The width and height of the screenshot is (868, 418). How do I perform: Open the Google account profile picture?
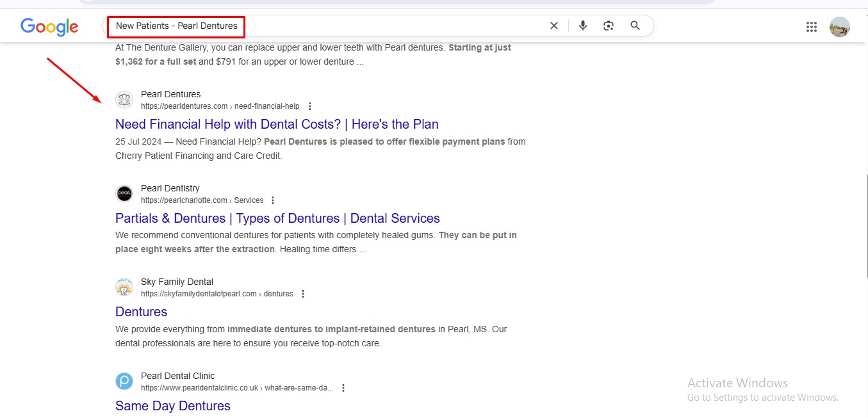839,27
